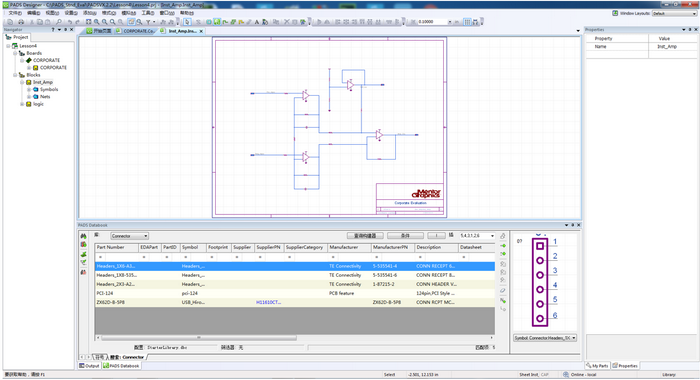Screen dimensions: 700x380
Task: Open the 文件 (File) menu
Action: point(15,13)
